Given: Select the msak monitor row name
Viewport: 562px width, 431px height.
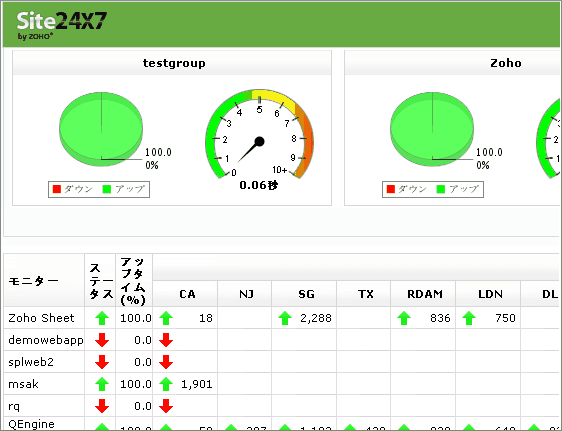Looking at the screenshot, I should point(23,384).
